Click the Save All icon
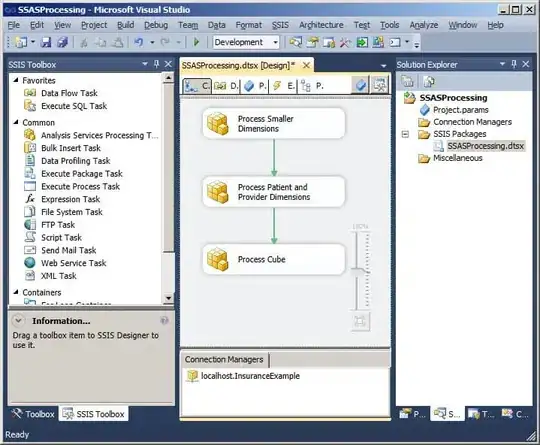Viewport: 540px width, 445px height. click(x=63, y=42)
